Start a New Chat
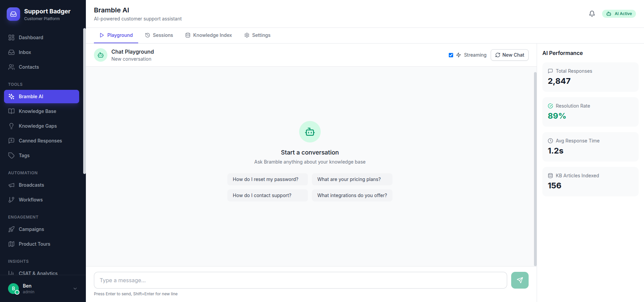The width and height of the screenshot is (644, 302). click(509, 55)
